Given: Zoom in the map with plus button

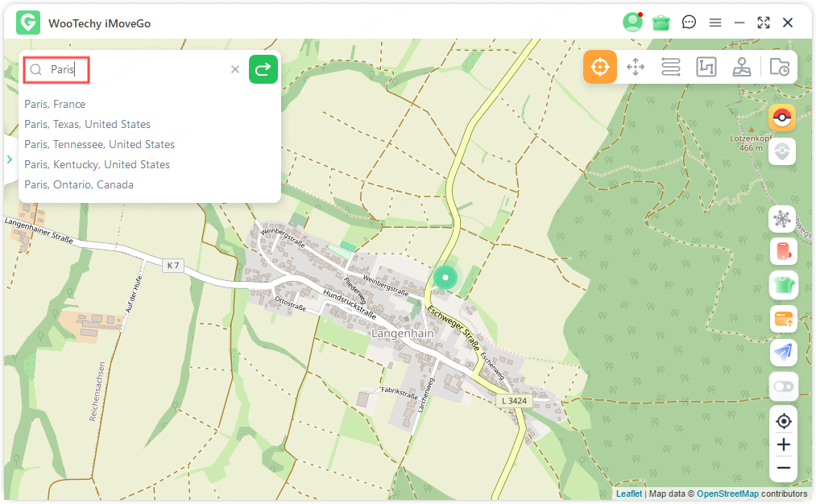Looking at the screenshot, I should [x=783, y=444].
